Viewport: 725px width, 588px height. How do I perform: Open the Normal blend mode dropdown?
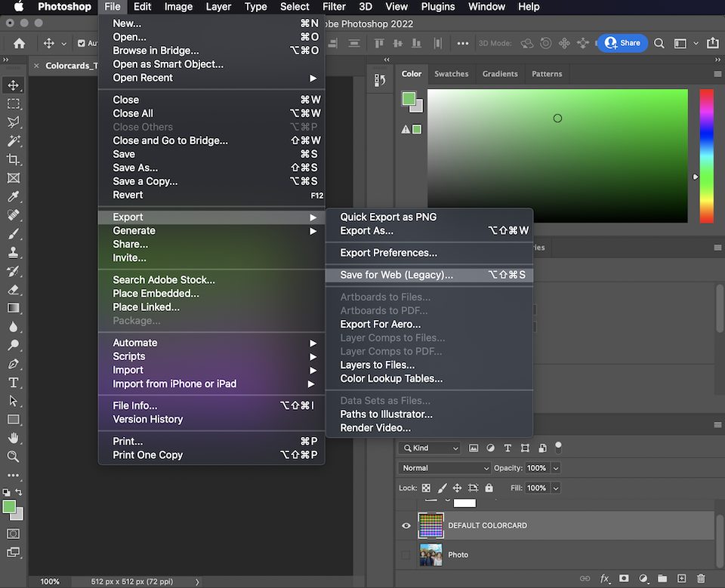444,468
